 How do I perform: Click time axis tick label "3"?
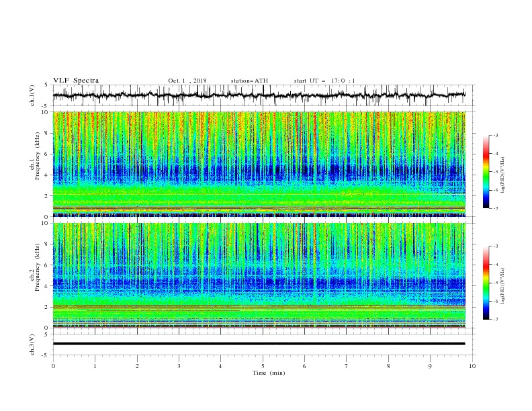179,366
